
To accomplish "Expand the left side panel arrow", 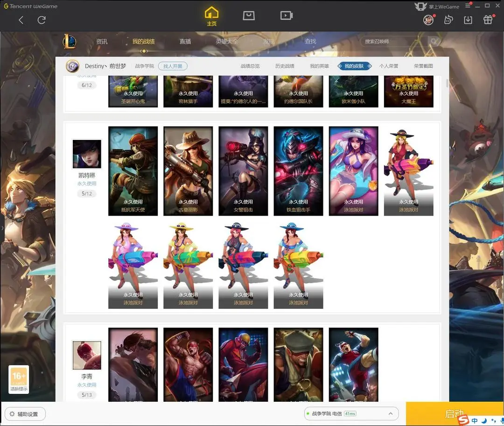I will pyautogui.click(x=2, y=228).
